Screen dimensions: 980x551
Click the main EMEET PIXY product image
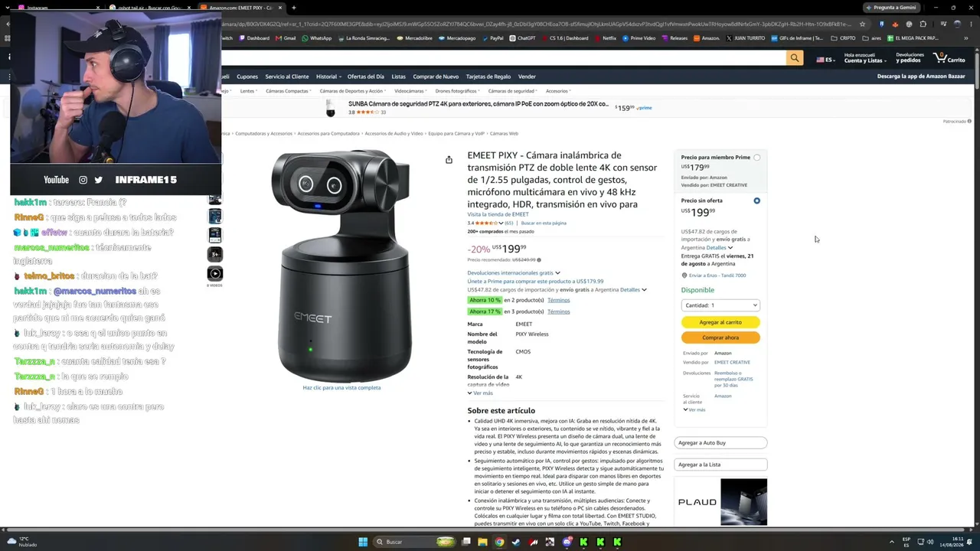tap(341, 266)
